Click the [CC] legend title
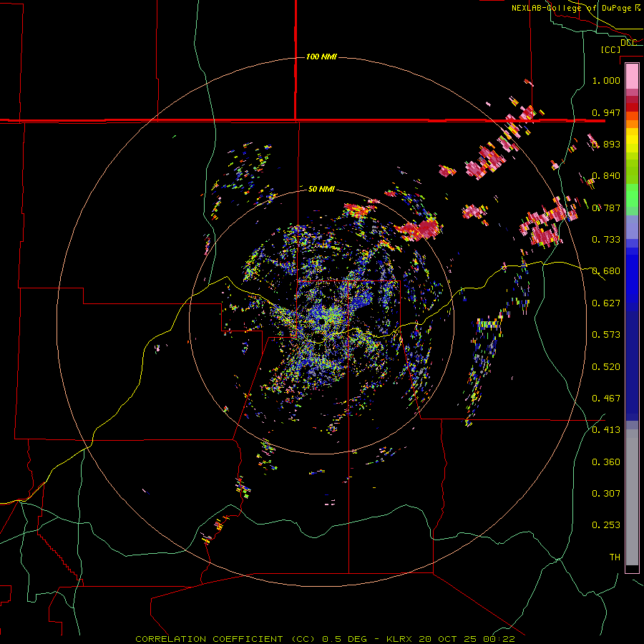644x644 pixels. click(x=611, y=49)
